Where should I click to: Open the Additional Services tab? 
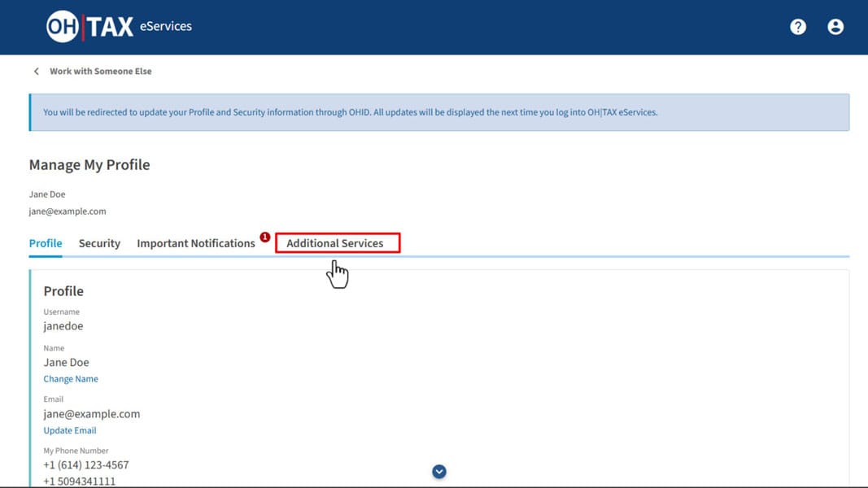335,243
